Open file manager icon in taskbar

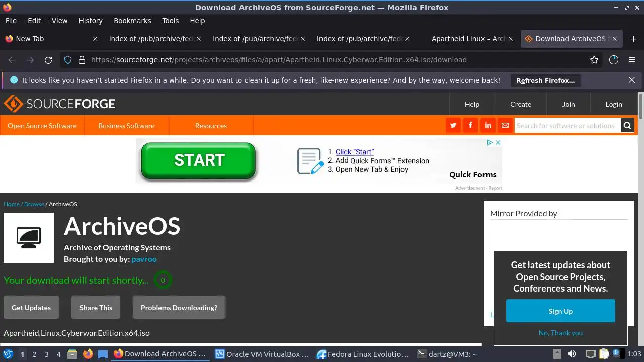(x=72, y=354)
